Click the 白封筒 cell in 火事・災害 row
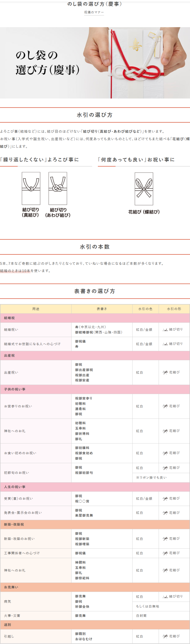 click(161, 616)
